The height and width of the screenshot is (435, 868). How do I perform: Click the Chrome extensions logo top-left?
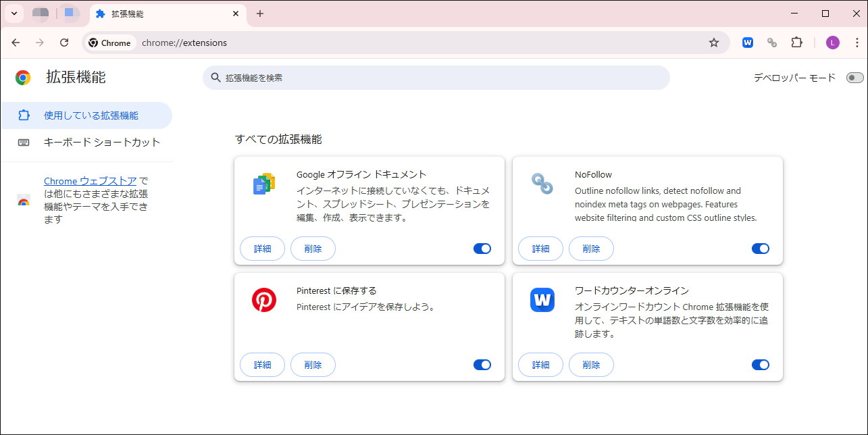(22, 77)
